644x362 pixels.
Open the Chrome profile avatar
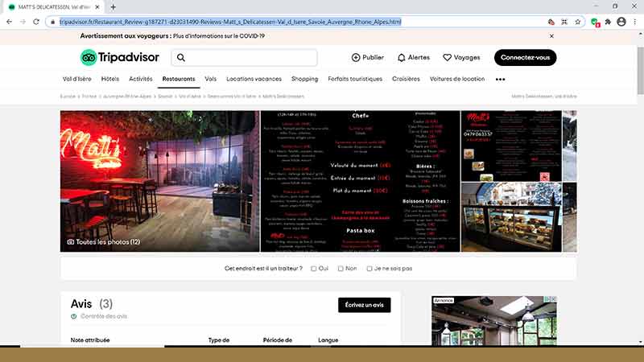621,22
